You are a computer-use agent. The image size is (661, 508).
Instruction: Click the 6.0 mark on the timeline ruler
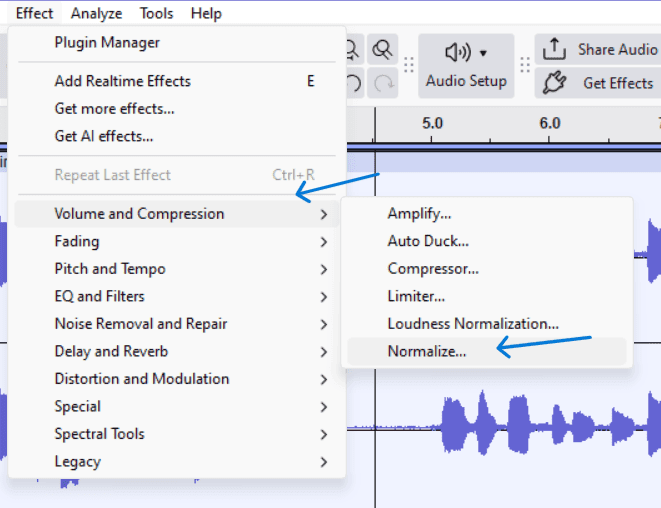pos(550,124)
